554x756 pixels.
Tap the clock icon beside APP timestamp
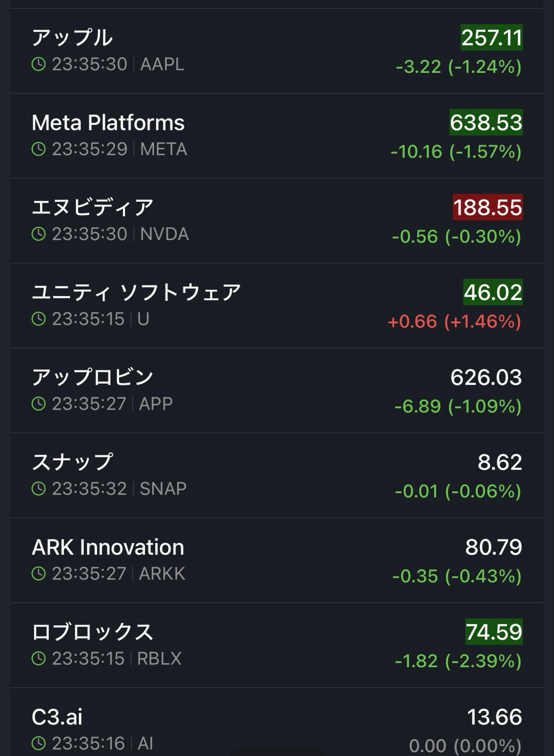38,403
